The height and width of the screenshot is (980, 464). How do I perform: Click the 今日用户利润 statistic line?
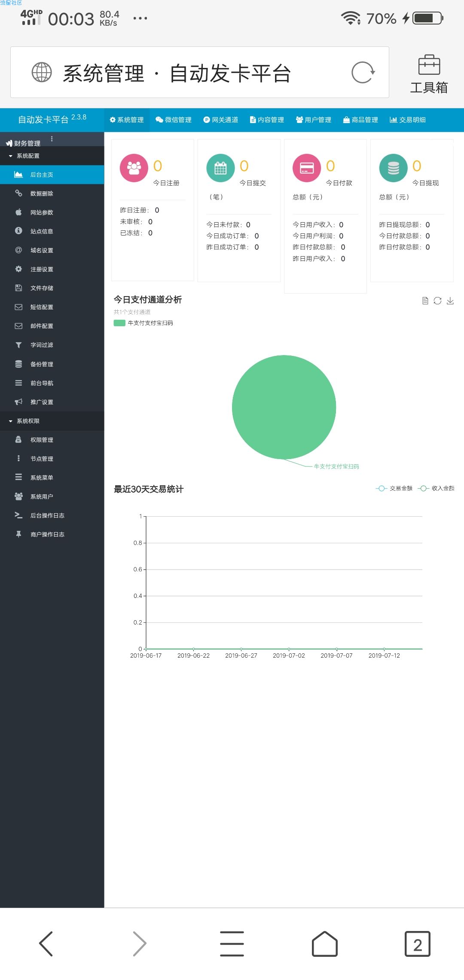click(x=318, y=236)
